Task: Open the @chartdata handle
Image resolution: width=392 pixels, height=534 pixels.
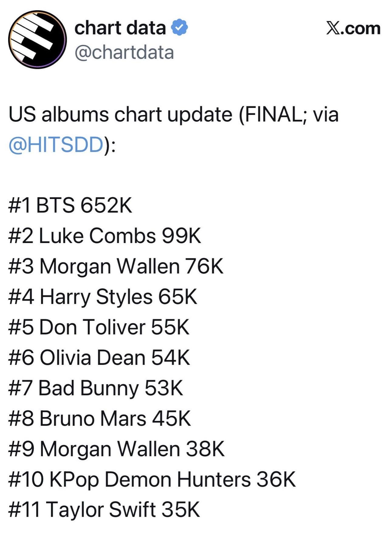Action: pyautogui.click(x=124, y=52)
